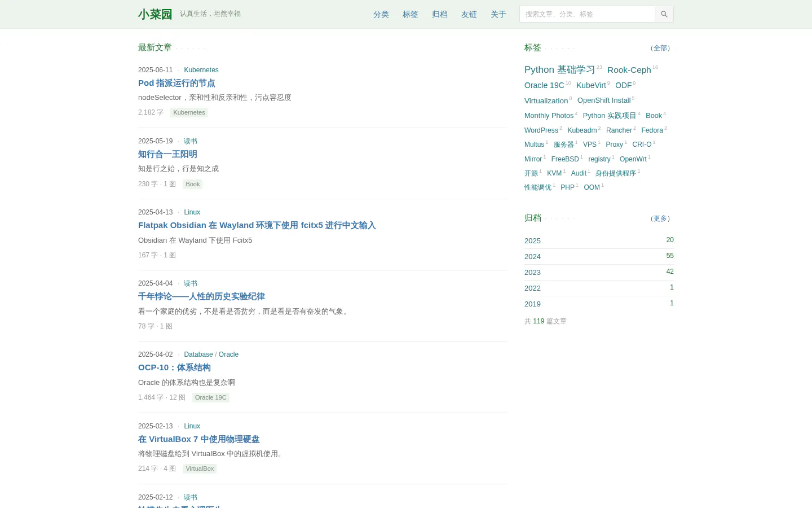Image resolution: width=812 pixels, height=508 pixels.
Task: Select the OpenShift Install tag
Action: tap(604, 100)
